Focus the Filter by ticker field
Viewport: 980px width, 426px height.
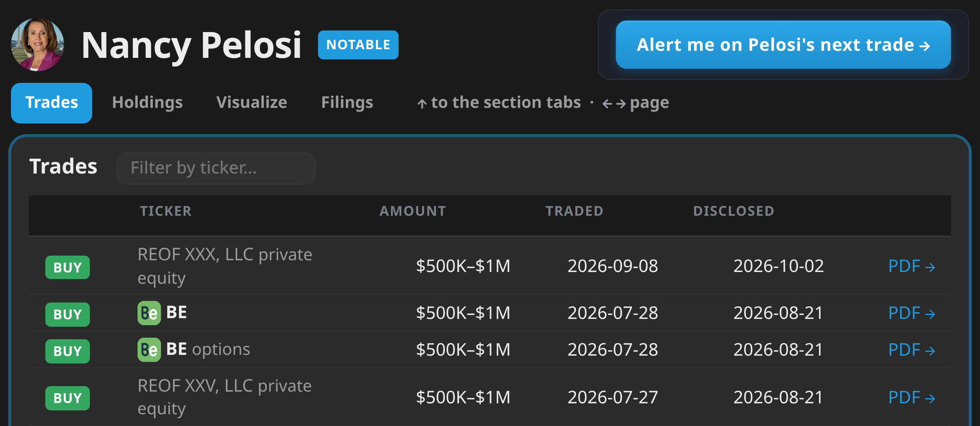(216, 168)
